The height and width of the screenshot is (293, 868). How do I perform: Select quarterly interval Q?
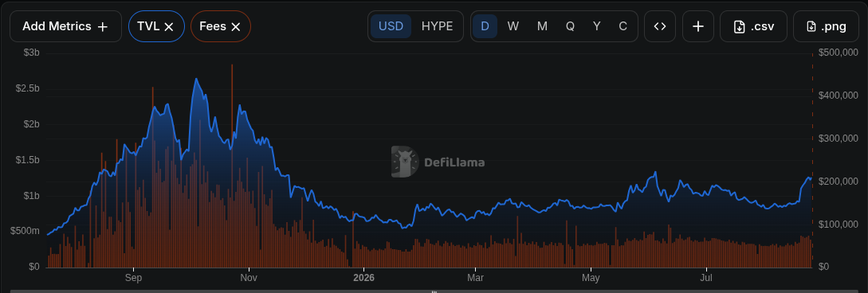click(570, 26)
